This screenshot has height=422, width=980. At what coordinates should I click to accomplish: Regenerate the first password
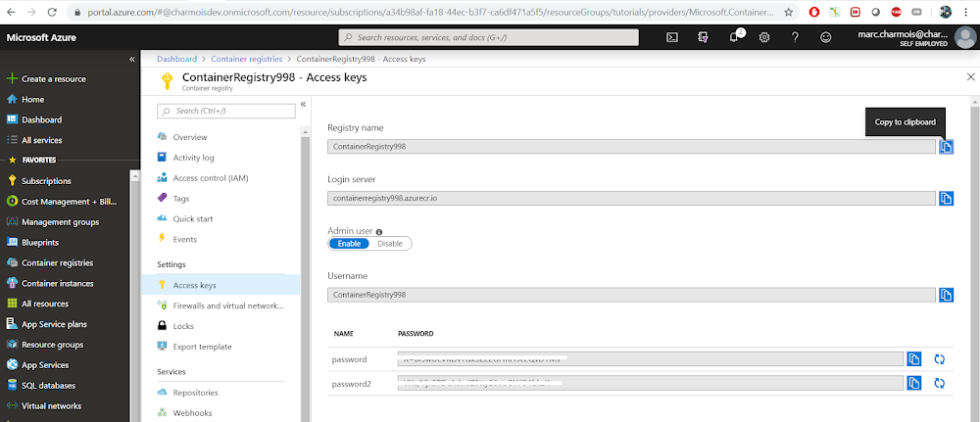coord(939,359)
